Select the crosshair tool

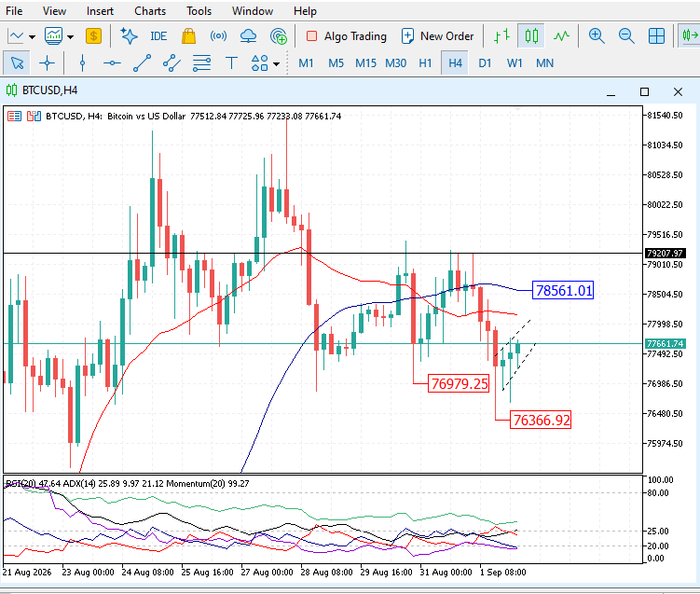pyautogui.click(x=47, y=63)
